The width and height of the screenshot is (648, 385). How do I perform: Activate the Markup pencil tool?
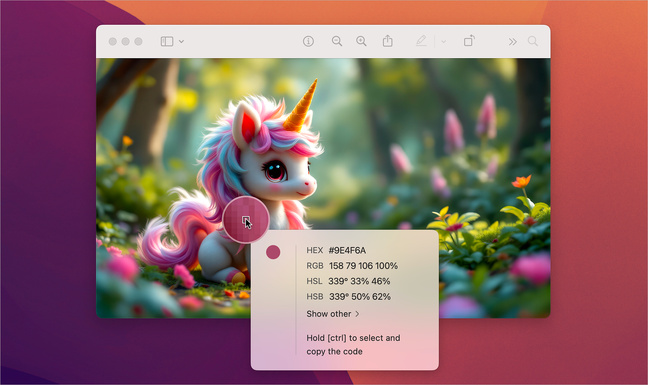pyautogui.click(x=421, y=41)
